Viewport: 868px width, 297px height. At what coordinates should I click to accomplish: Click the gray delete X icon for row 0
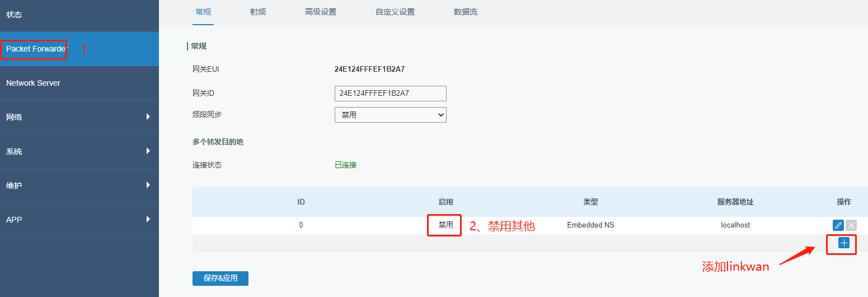(x=851, y=225)
